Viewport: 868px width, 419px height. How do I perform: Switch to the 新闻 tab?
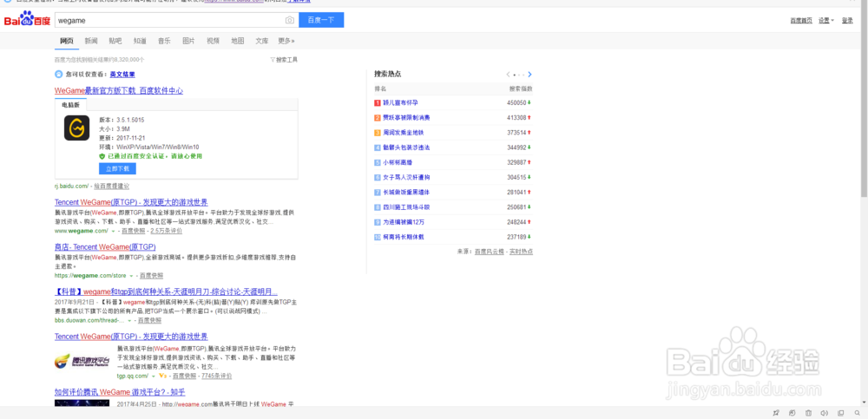pos(91,41)
